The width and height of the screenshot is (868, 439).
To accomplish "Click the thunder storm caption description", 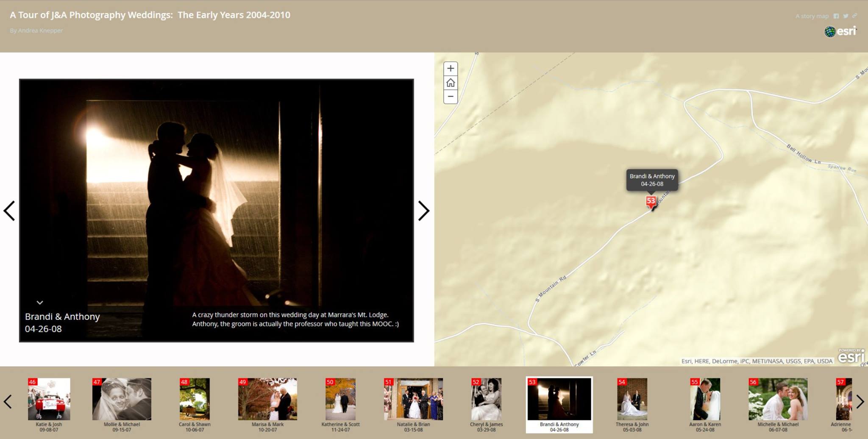I will pyautogui.click(x=295, y=320).
